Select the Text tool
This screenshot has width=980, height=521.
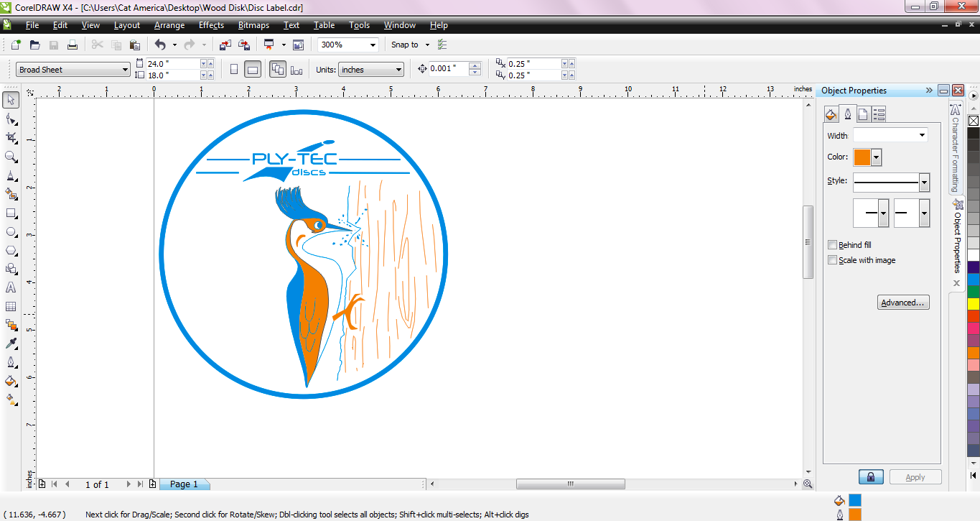click(x=11, y=287)
